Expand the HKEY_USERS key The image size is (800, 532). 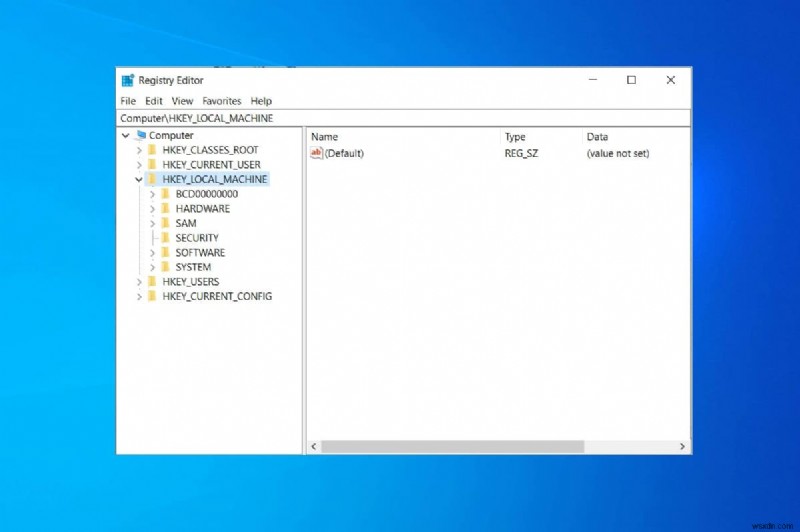coord(139,282)
